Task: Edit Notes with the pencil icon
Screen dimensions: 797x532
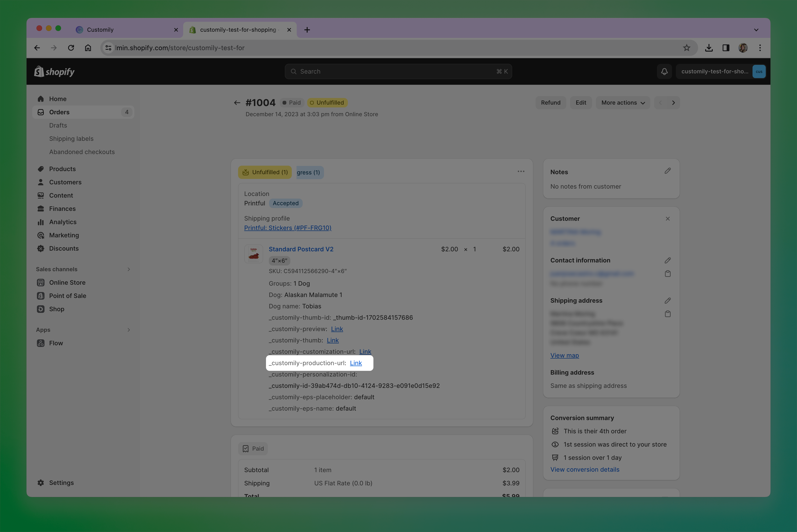Action: [x=667, y=171]
